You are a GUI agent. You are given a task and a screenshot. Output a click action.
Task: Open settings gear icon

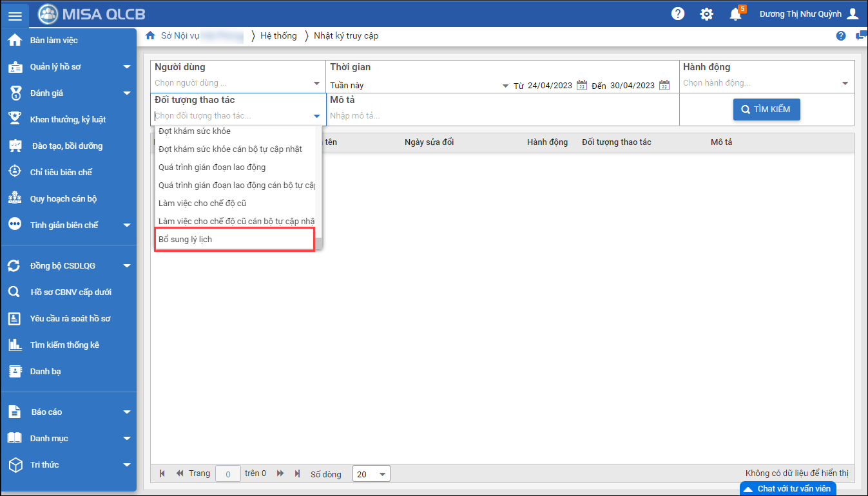point(707,14)
